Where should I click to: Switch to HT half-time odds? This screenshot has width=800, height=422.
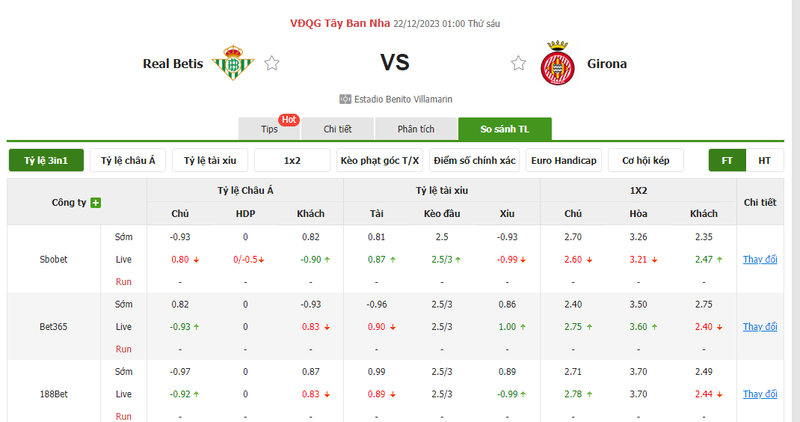coord(764,160)
